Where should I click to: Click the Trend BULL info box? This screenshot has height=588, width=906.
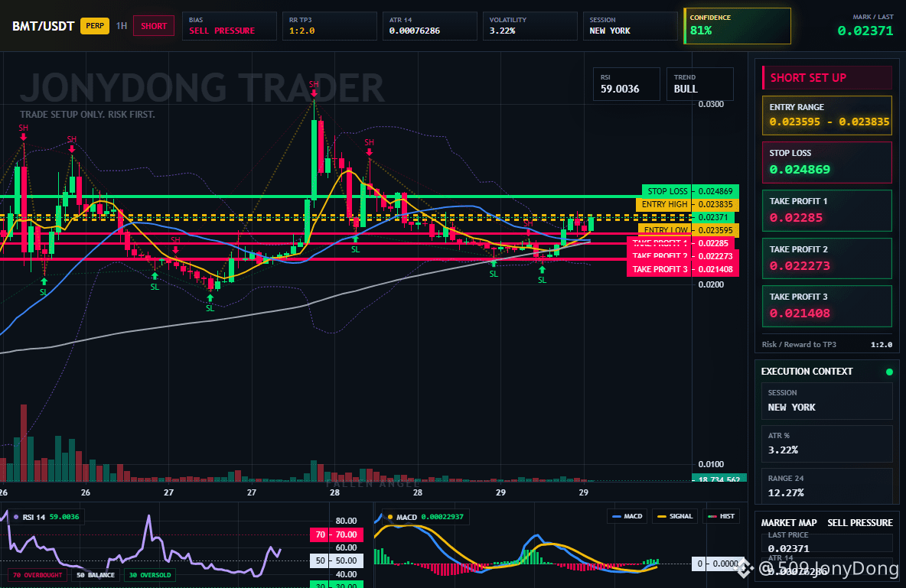699,84
